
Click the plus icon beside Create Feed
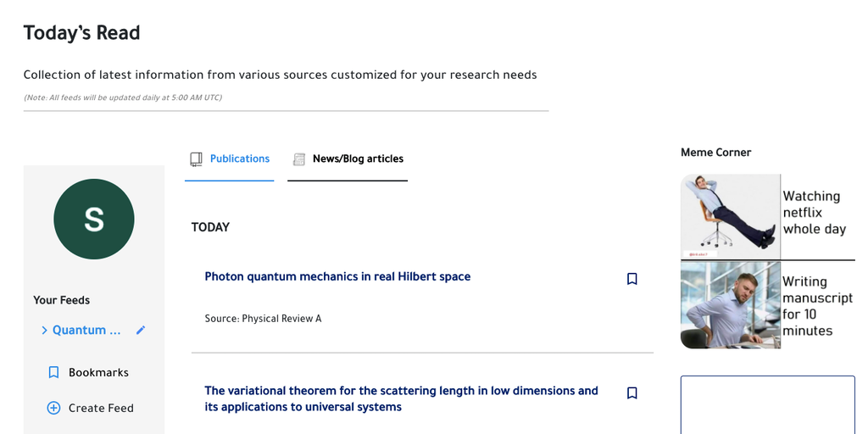[53, 408]
